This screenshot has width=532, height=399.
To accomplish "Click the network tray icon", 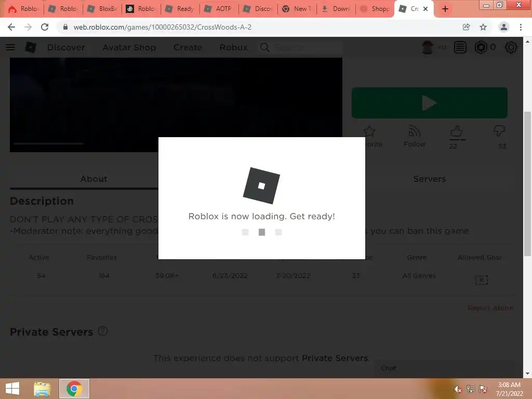I will point(471,389).
